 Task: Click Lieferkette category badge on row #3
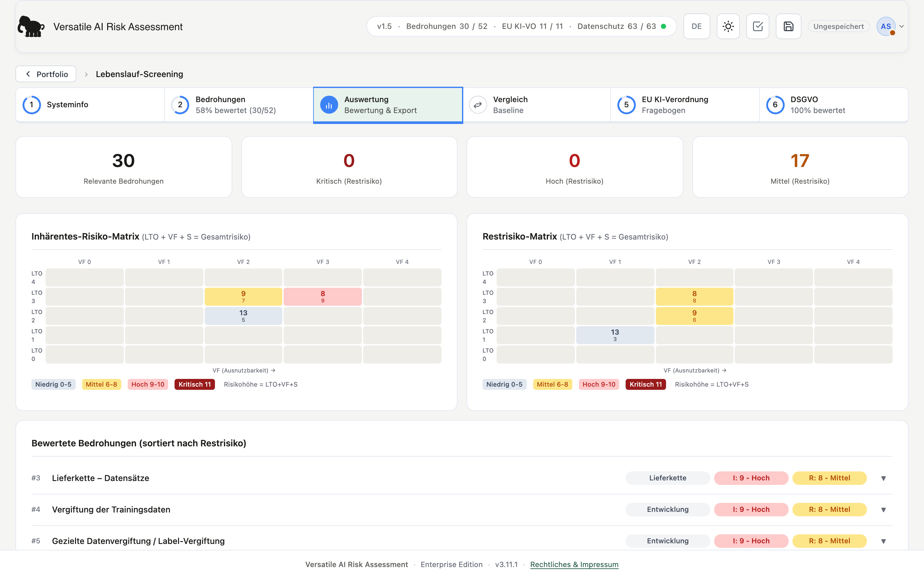click(668, 478)
